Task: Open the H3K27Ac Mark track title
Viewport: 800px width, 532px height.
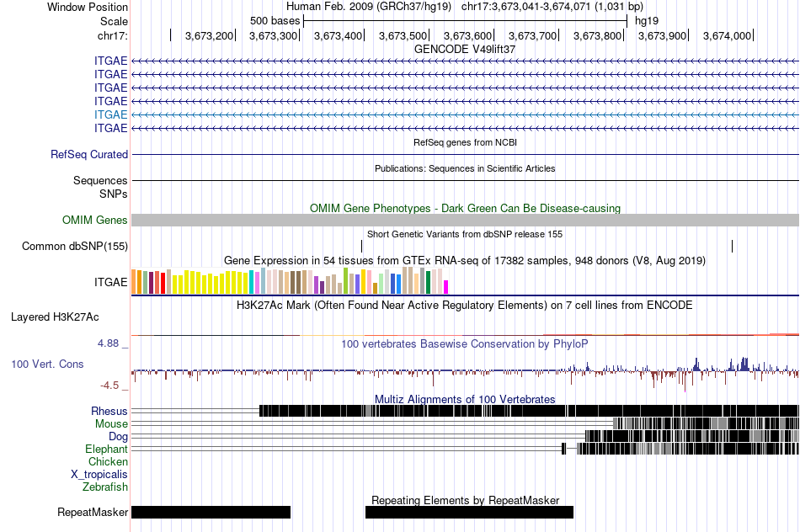Action: click(465, 306)
